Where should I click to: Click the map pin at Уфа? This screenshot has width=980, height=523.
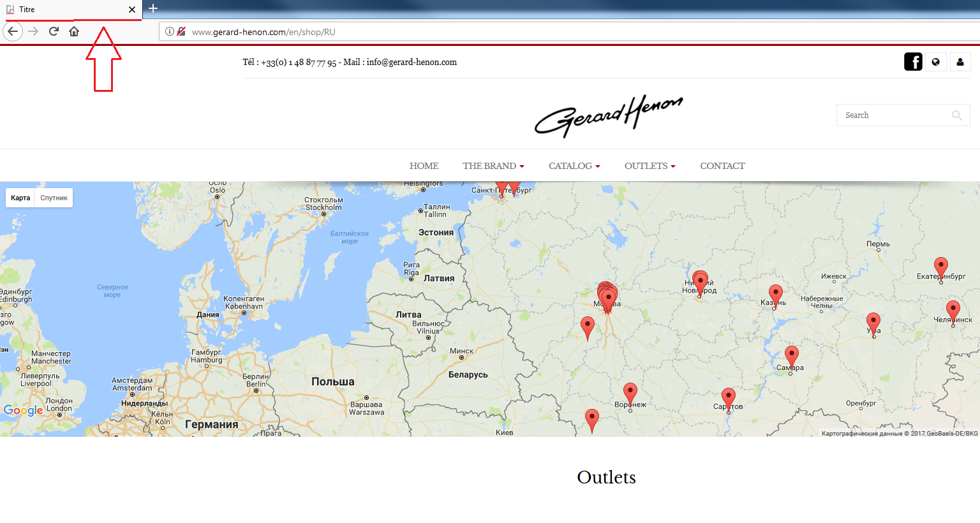point(873,323)
